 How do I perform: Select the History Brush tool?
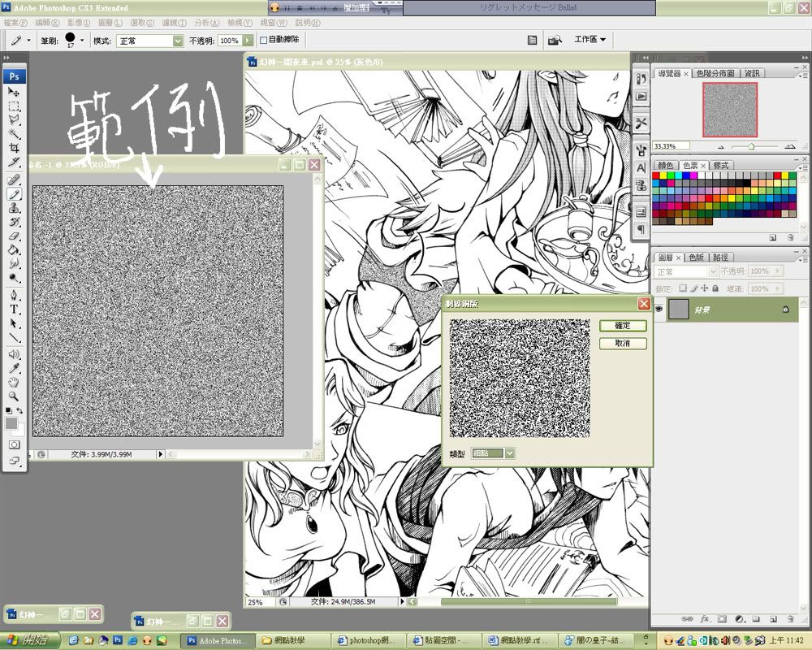[14, 222]
